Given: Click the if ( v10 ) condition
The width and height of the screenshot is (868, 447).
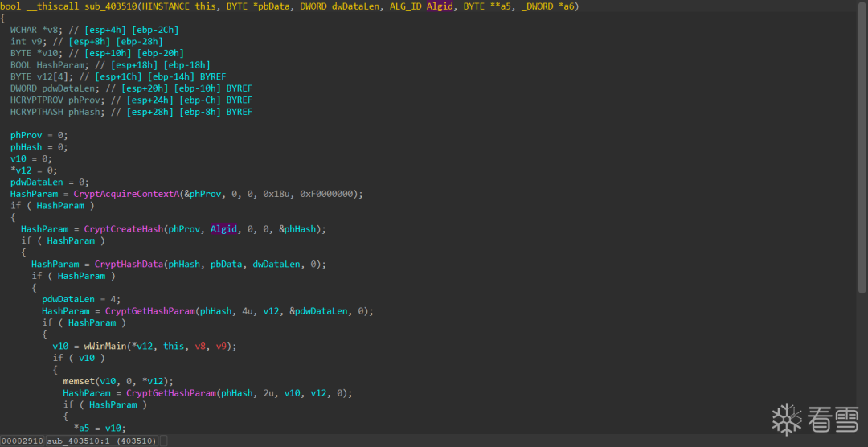Looking at the screenshot, I should (79, 358).
